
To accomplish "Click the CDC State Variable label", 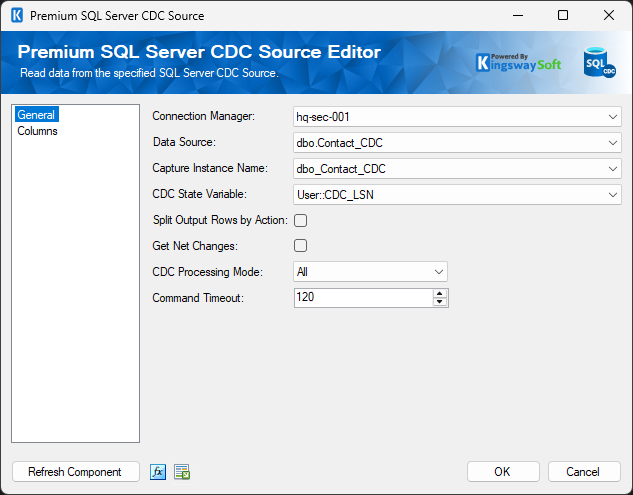I will coord(199,194).
